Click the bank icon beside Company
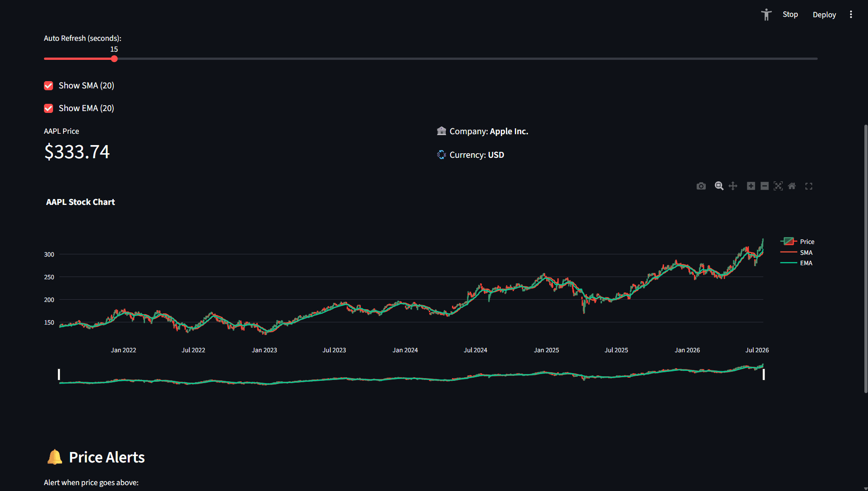Image resolution: width=868 pixels, height=491 pixels. pos(441,131)
